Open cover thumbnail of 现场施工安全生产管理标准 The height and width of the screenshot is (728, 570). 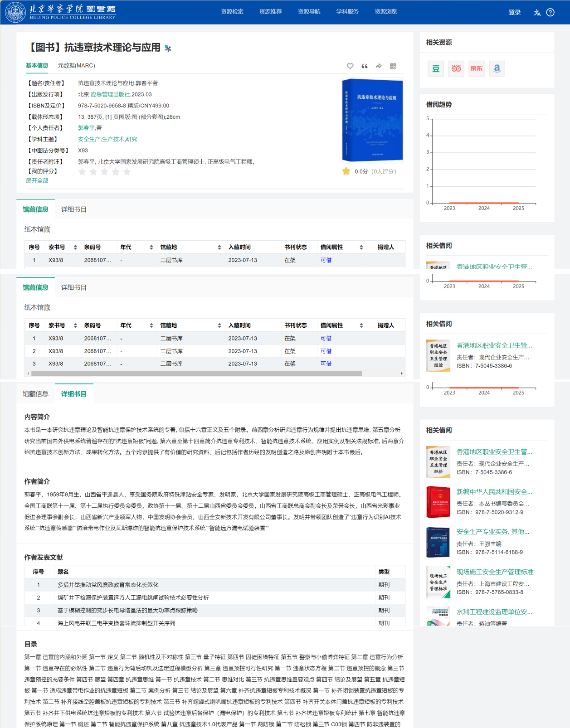tap(438, 582)
